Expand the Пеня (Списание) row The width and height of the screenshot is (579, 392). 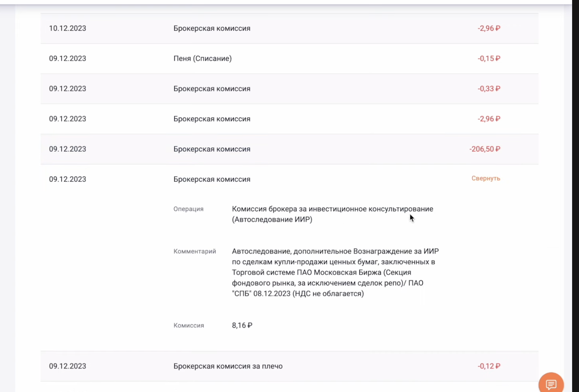202,59
